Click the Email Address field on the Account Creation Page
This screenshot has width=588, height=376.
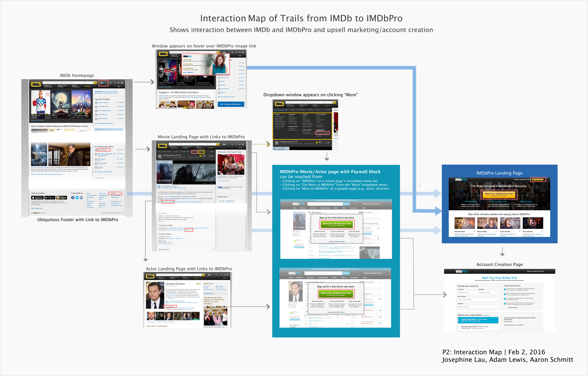coord(478,300)
